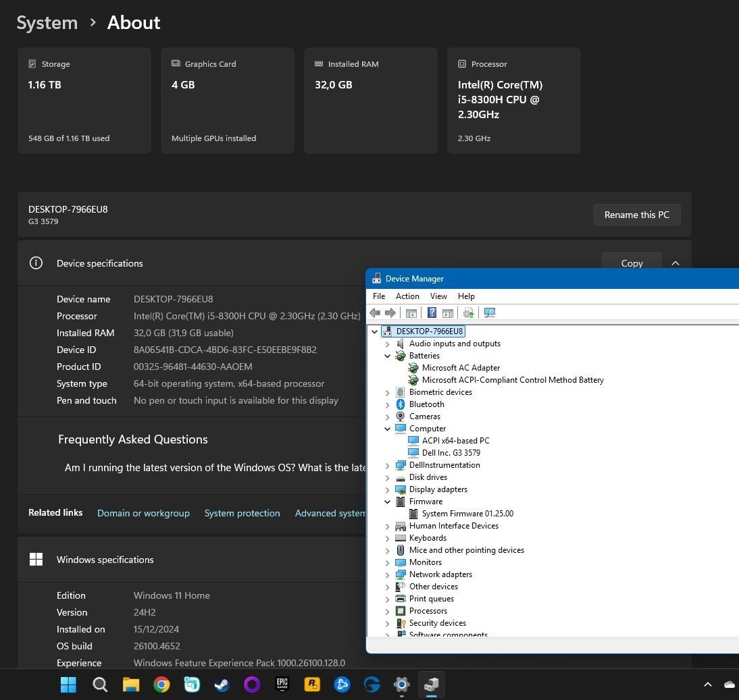Open File Explorer from the taskbar
The width and height of the screenshot is (739, 700).
coord(131,684)
